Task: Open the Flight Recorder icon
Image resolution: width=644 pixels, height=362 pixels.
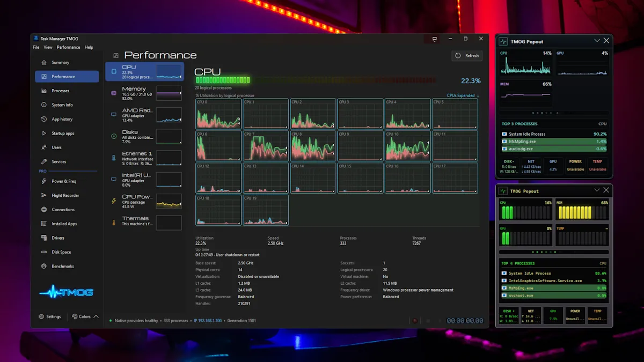Action: 44,195
